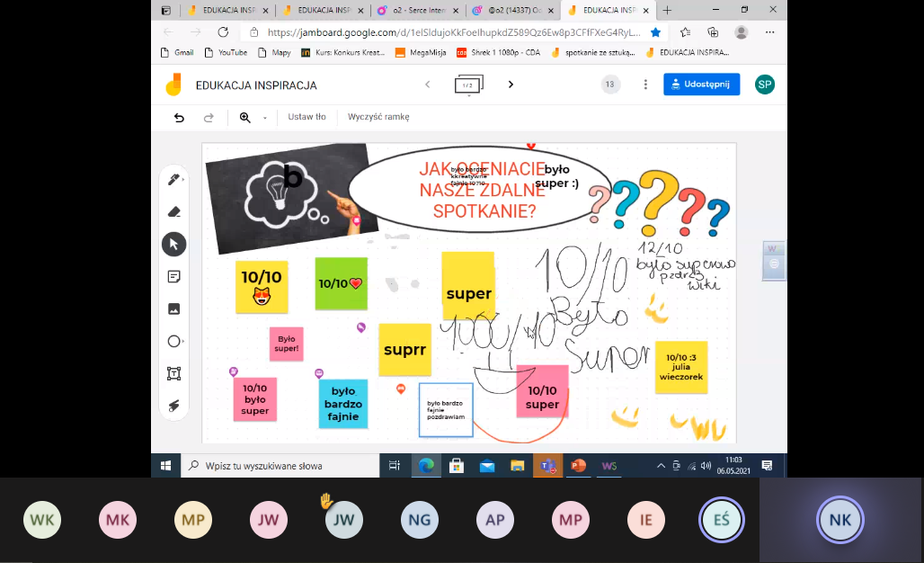Select the Eraser tool

point(174,212)
